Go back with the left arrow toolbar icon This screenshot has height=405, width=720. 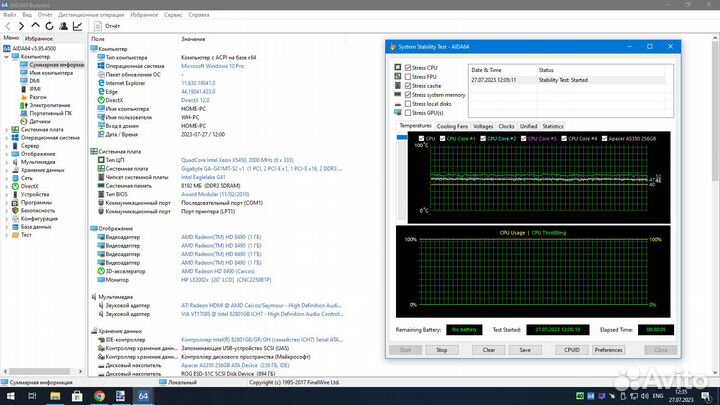coord(8,26)
